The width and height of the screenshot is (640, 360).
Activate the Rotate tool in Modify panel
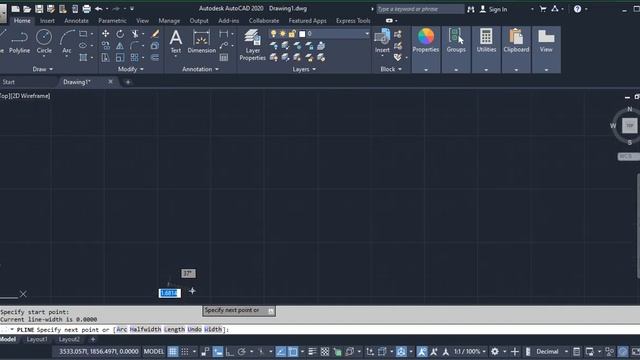coord(120,34)
